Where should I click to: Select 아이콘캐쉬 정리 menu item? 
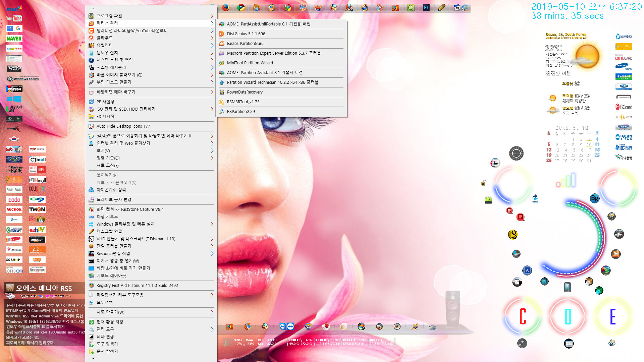click(151, 190)
